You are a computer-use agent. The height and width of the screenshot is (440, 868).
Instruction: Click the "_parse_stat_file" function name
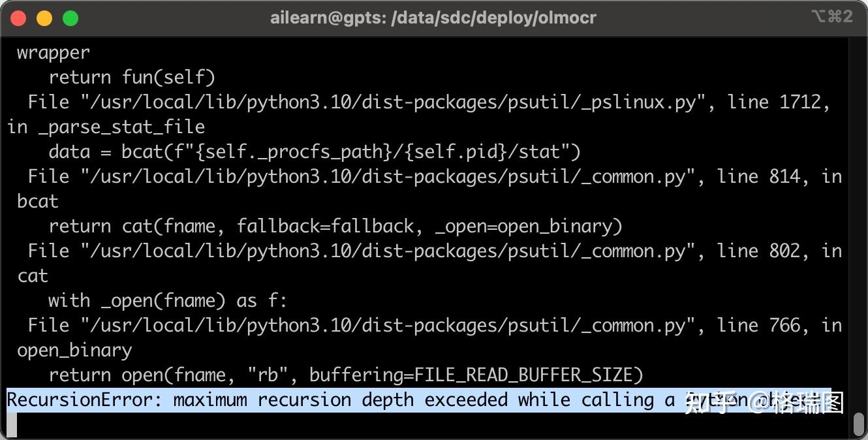(x=121, y=127)
